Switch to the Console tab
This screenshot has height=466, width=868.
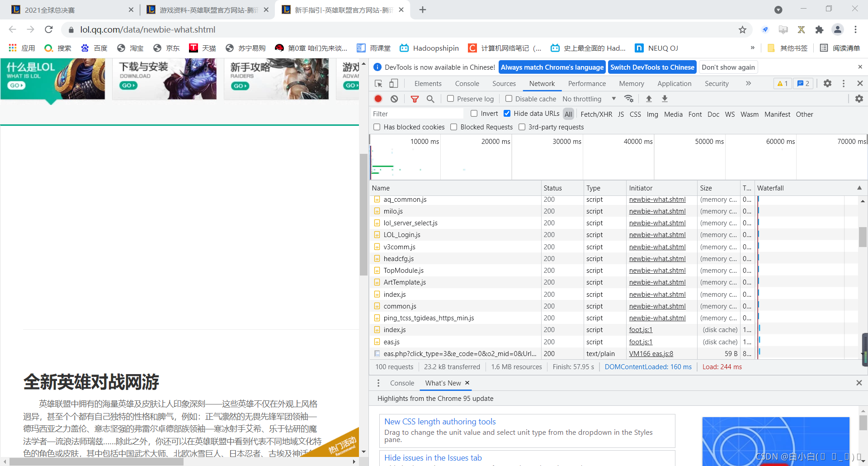pyautogui.click(x=467, y=83)
